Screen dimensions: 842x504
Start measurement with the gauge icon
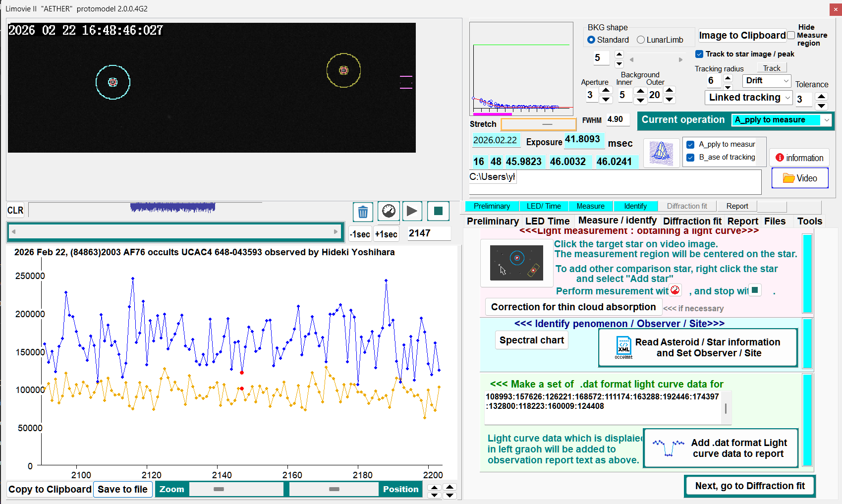click(x=389, y=211)
